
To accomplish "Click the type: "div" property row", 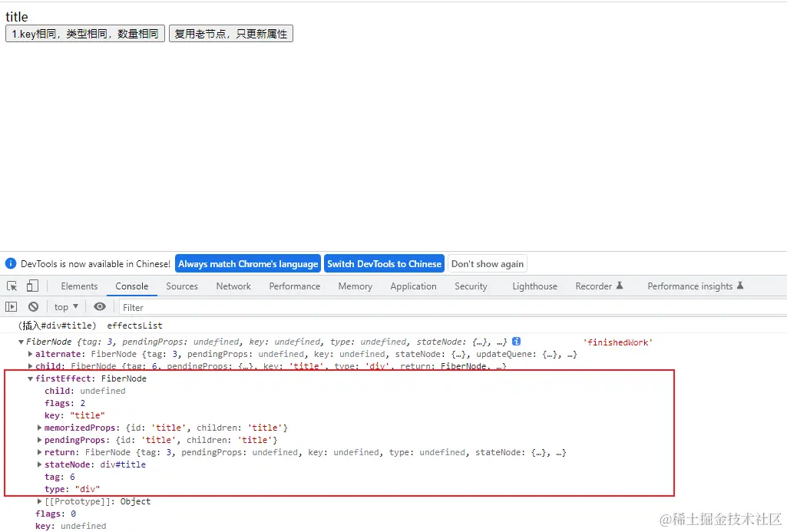I will 72,489.
